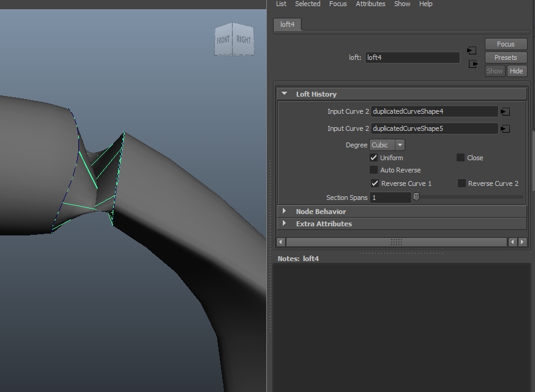Click the Focus button
The height and width of the screenshot is (392, 535).
506,44
